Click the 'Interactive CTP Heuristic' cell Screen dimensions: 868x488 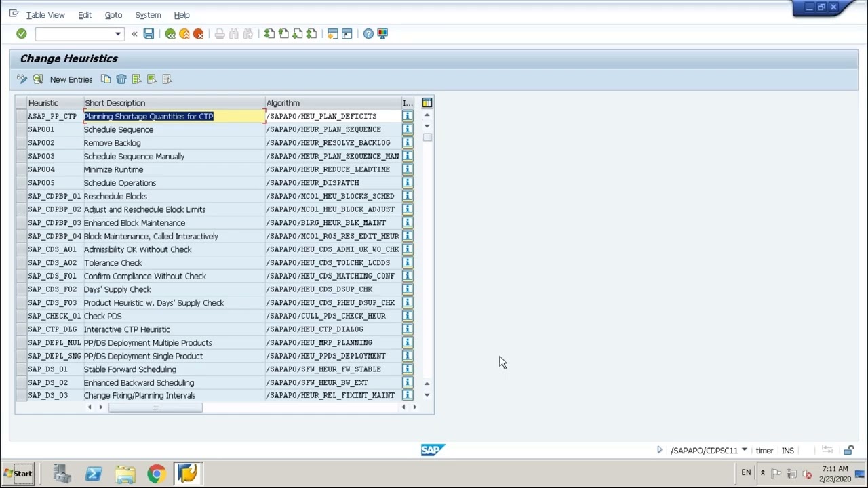[x=174, y=329]
